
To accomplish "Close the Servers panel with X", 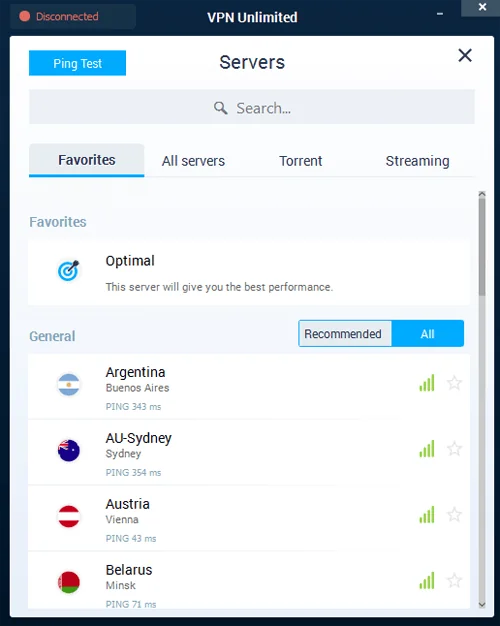I will coord(465,55).
